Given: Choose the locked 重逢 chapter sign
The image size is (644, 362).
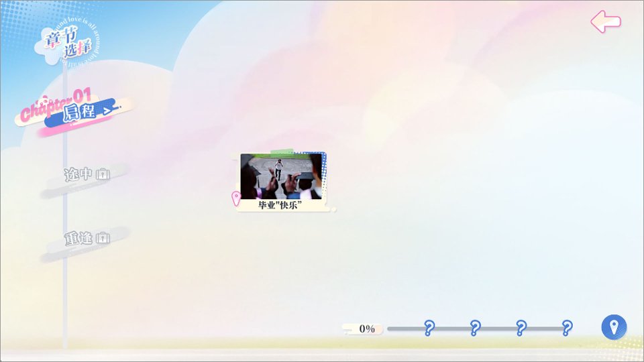Looking at the screenshot, I should (85, 243).
